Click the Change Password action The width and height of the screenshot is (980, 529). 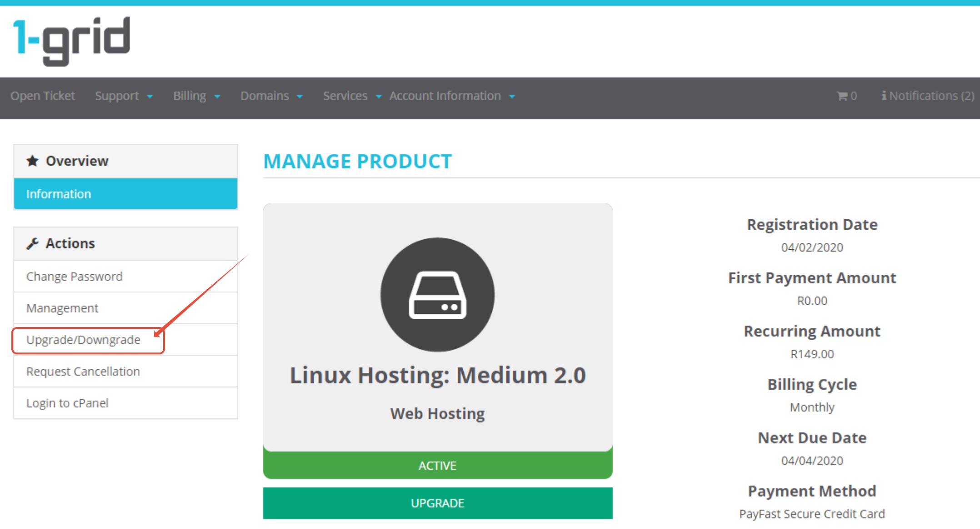click(75, 277)
